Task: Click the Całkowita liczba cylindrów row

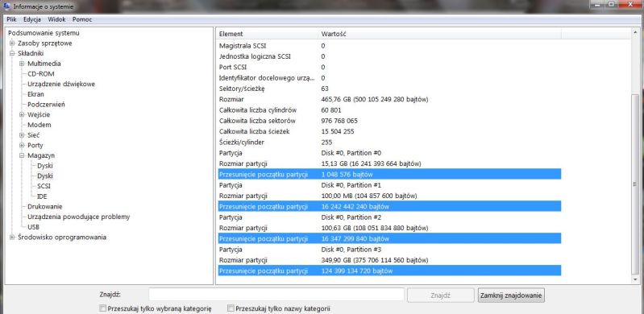Action: point(389,110)
